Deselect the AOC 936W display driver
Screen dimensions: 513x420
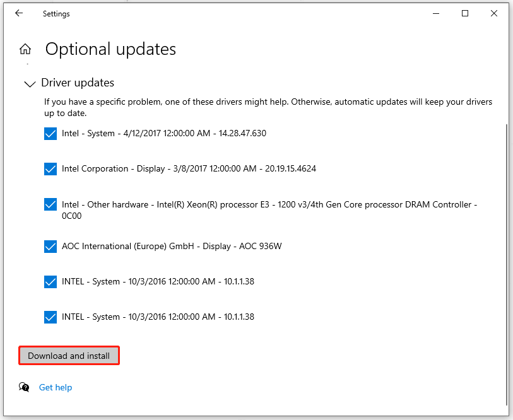pos(50,247)
